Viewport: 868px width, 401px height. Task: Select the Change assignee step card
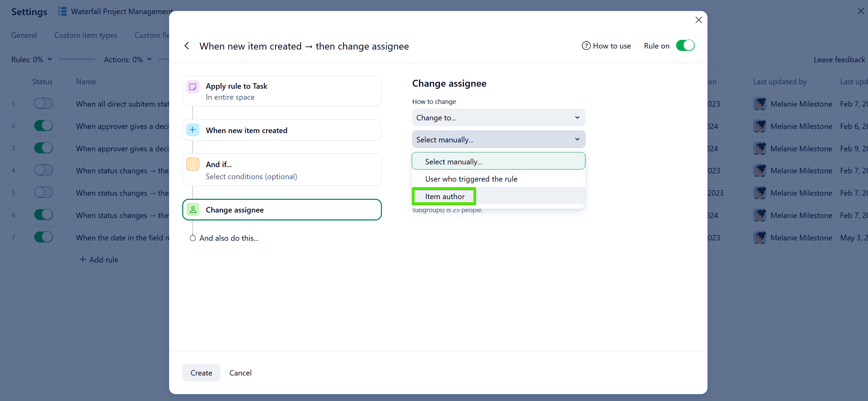pos(282,209)
